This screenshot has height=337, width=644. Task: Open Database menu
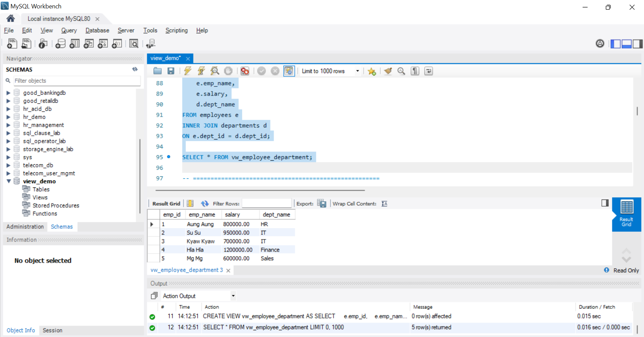point(97,30)
